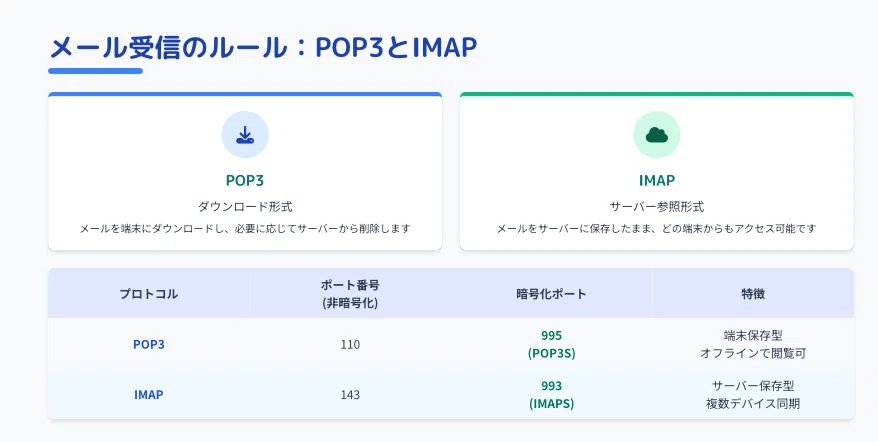
Task: Click the ダウンロード形式 subtitle
Action: (245, 207)
